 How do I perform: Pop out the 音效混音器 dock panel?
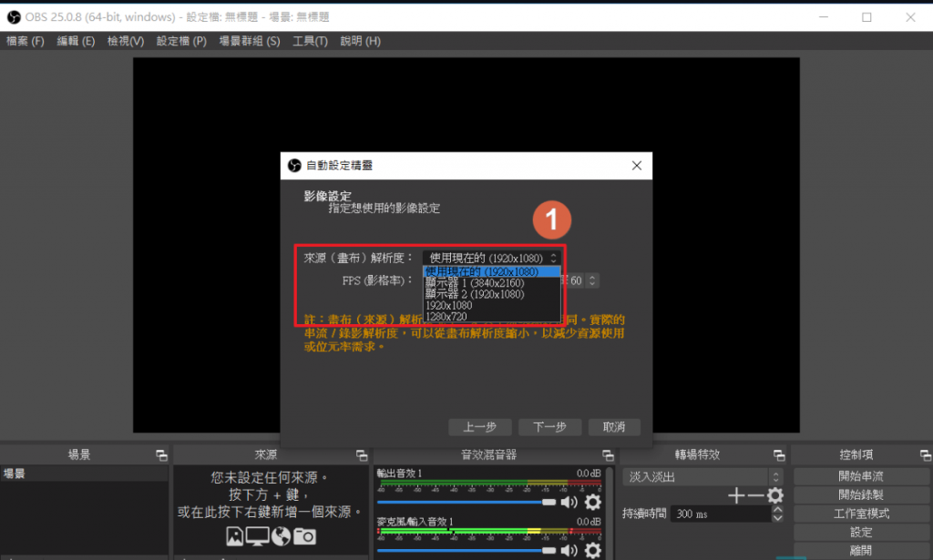tap(608, 455)
